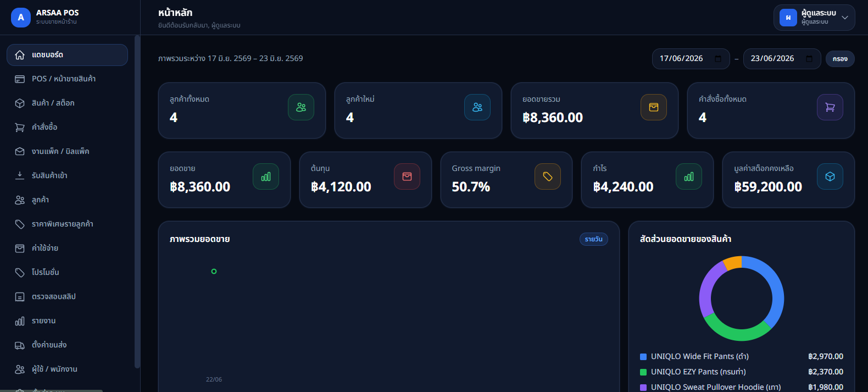Screen dimensions: 868x392
Task: Click the กรอง filter button
Action: 840,59
